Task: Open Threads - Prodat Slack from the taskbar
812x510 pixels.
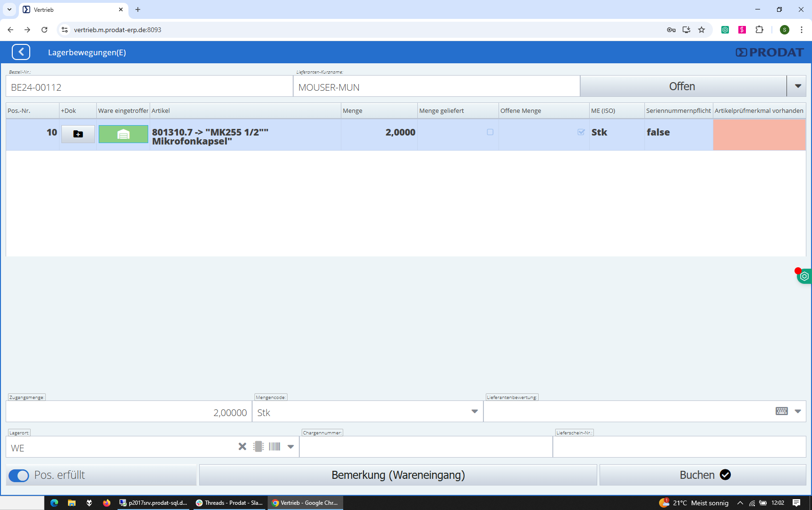Action: (x=230, y=503)
